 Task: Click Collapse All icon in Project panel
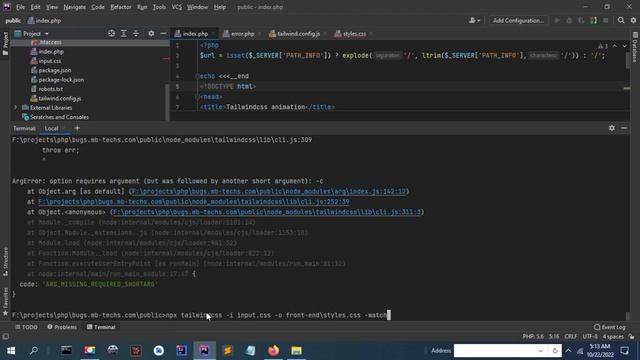[136, 33]
